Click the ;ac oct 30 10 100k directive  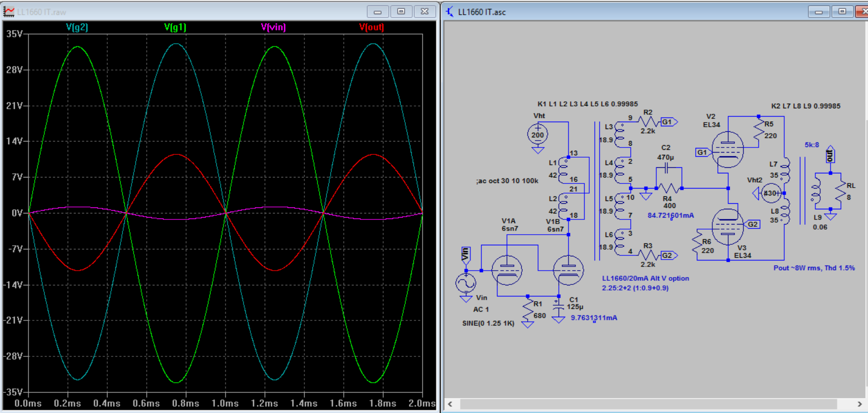click(508, 181)
